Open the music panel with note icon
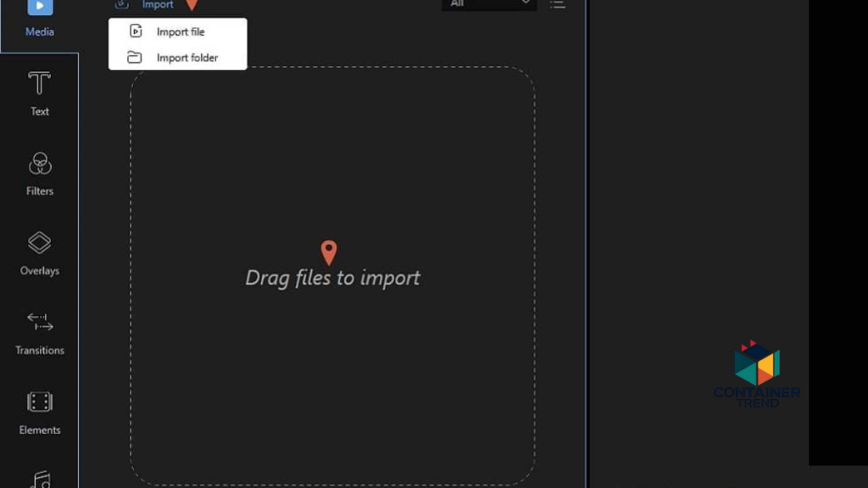The image size is (868, 488). coord(40,478)
